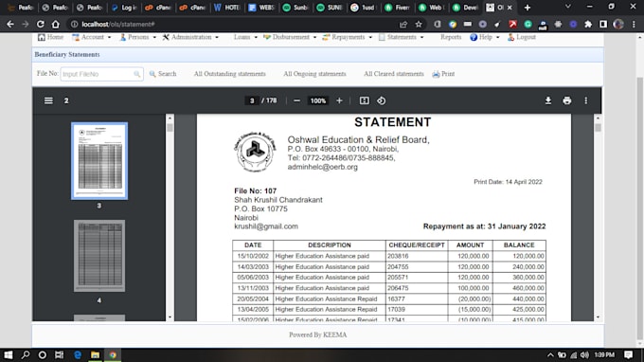Expand the Help menu dropdown
Screen dimensions: 644x362
[x=485, y=37]
